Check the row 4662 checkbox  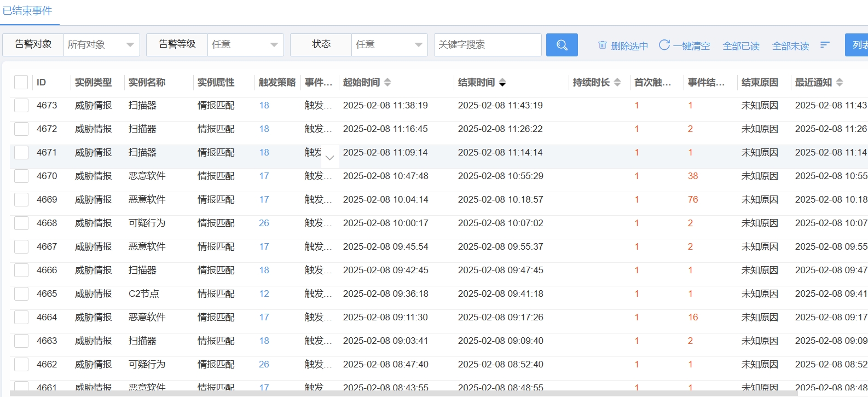21,364
